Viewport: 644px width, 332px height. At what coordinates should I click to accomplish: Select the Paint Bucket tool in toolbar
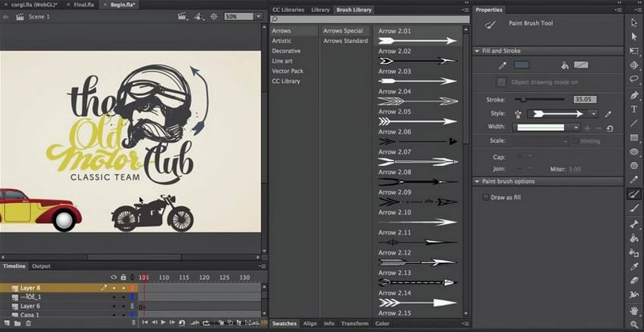pyautogui.click(x=634, y=239)
